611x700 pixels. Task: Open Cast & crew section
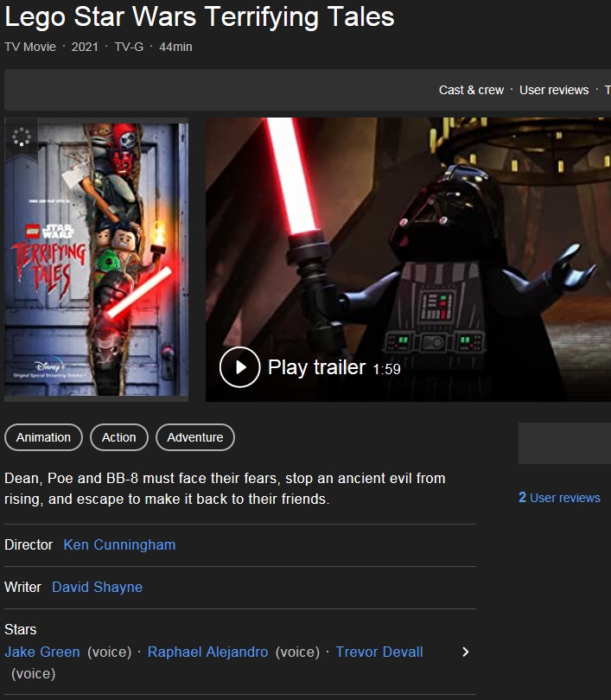click(x=471, y=90)
